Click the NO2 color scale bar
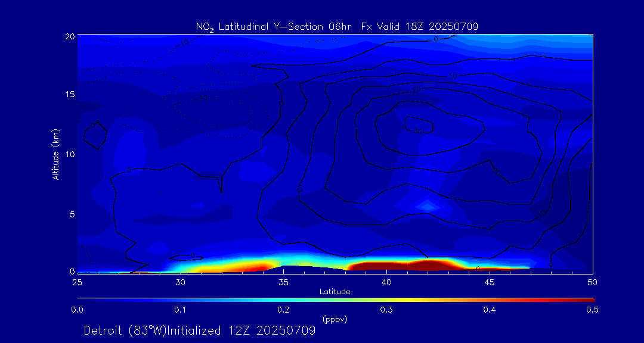 click(x=336, y=300)
